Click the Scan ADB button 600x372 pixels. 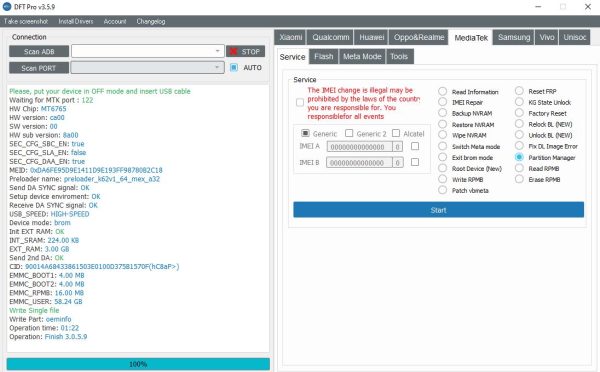(x=39, y=51)
